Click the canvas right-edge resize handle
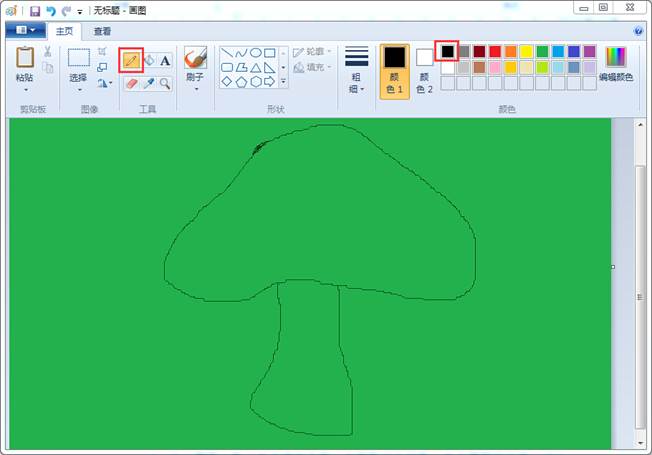The height and width of the screenshot is (455, 652). point(613,267)
